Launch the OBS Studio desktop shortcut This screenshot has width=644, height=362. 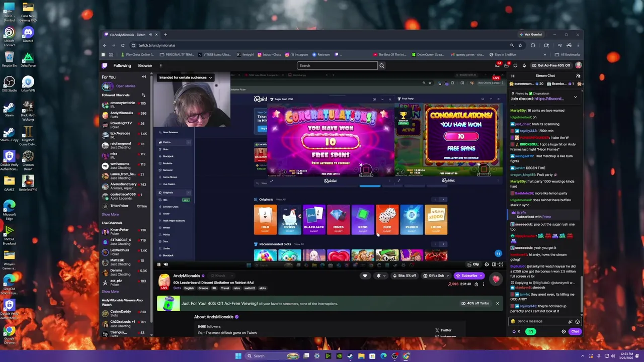(x=9, y=84)
